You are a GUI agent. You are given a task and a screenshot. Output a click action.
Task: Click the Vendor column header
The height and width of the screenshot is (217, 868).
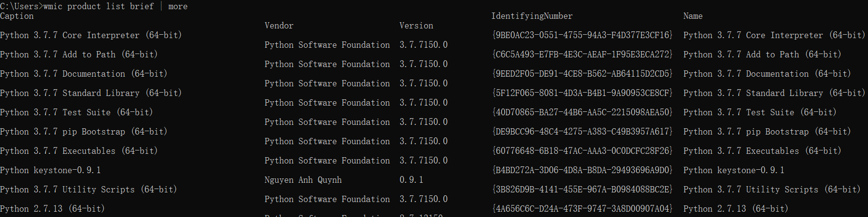coord(279,26)
